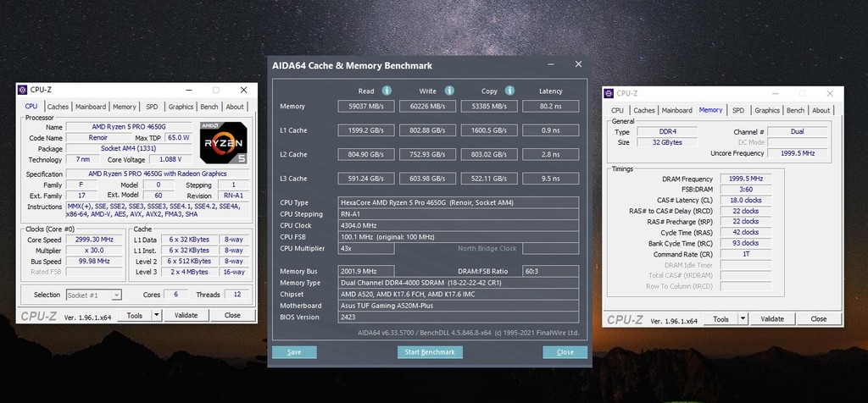This screenshot has width=868, height=403.
Task: Click Start Benchmark button
Action: (430, 352)
